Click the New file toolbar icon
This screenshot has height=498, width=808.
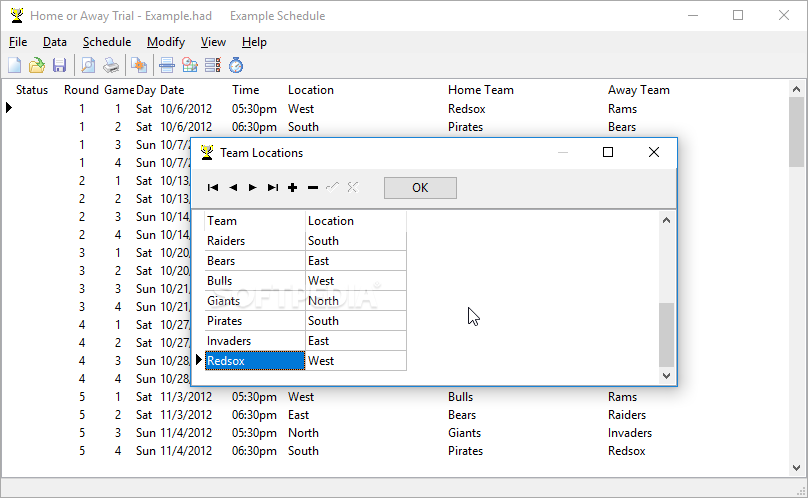click(x=14, y=65)
